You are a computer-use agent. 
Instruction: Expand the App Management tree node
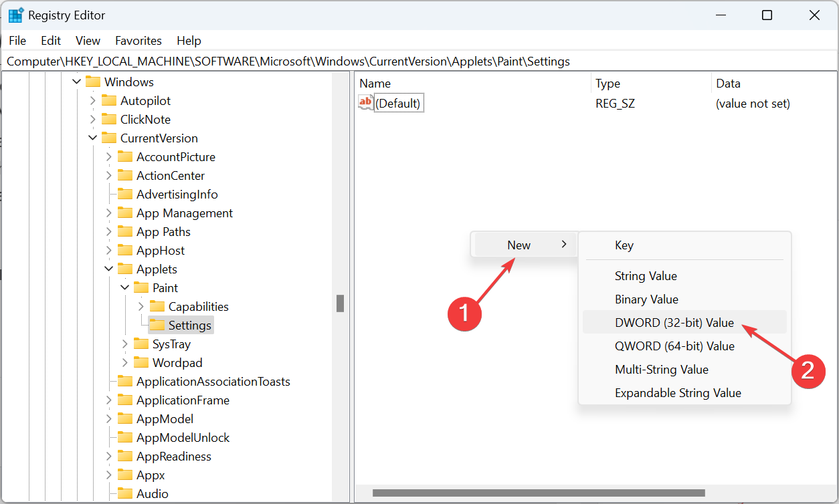[x=108, y=213]
